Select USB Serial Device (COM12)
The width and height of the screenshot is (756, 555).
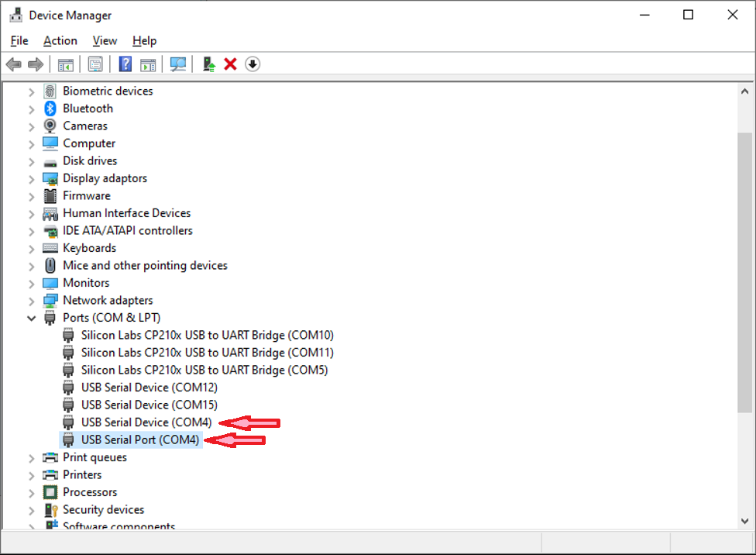tap(149, 387)
